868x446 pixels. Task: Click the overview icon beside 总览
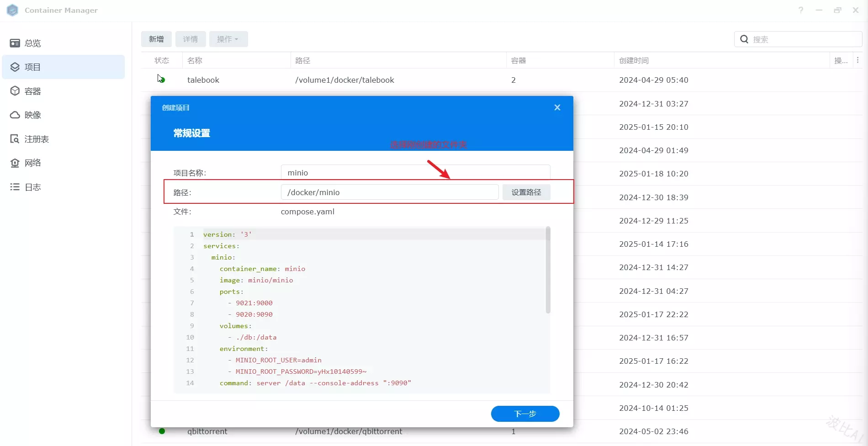[x=15, y=43]
